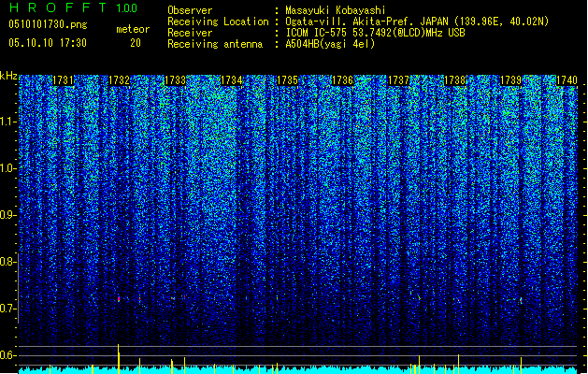Viewport: 588px width, 374px height.
Task: Click the antenna A504HB(yagi 4el) text
Action: (x=330, y=44)
